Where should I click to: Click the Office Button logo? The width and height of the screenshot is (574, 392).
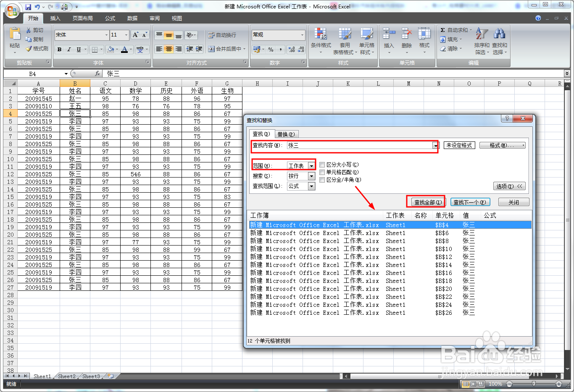pyautogui.click(x=12, y=10)
